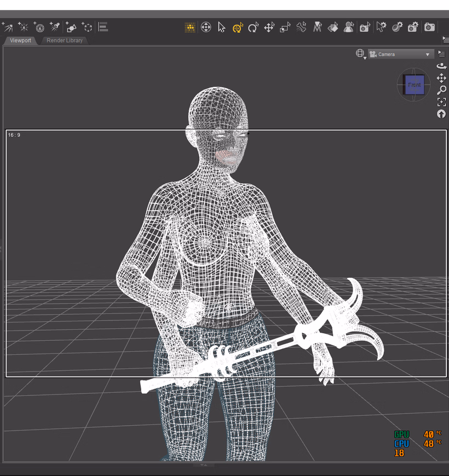Open the Camera view selection dropdown
Image resolution: width=449 pixels, height=476 pixels.
(x=400, y=54)
